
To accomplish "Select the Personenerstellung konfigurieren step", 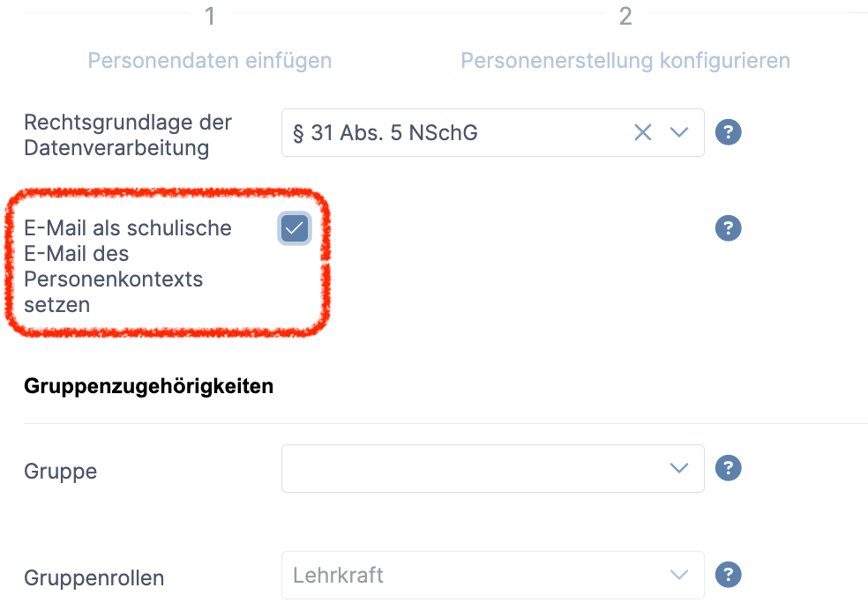I will coord(625,61).
